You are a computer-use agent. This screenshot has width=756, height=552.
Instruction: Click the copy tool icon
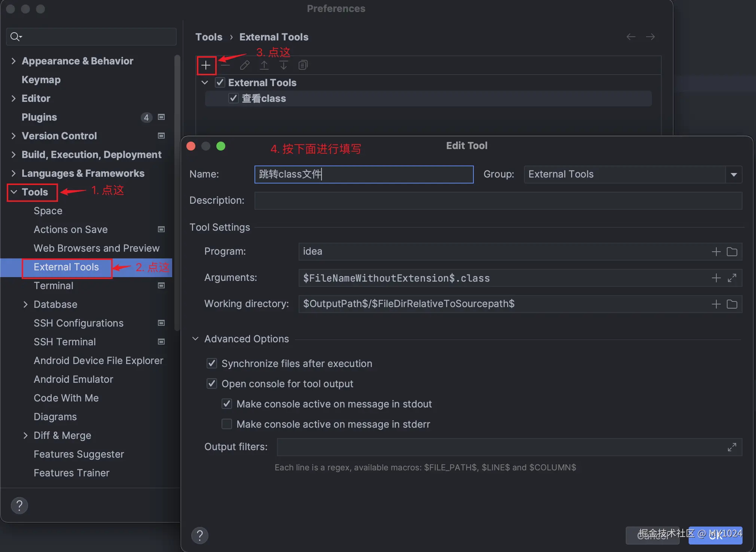tap(303, 65)
